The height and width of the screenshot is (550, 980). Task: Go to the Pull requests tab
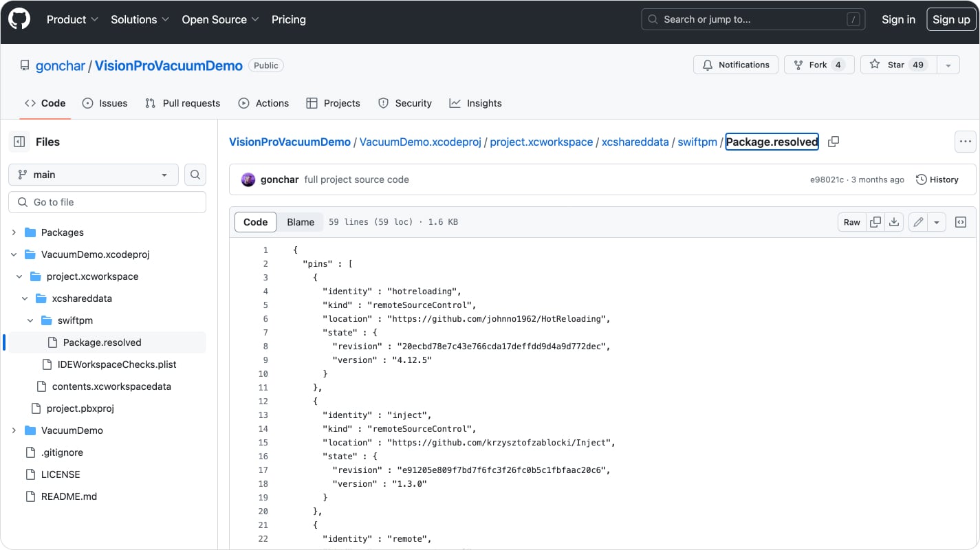click(182, 103)
